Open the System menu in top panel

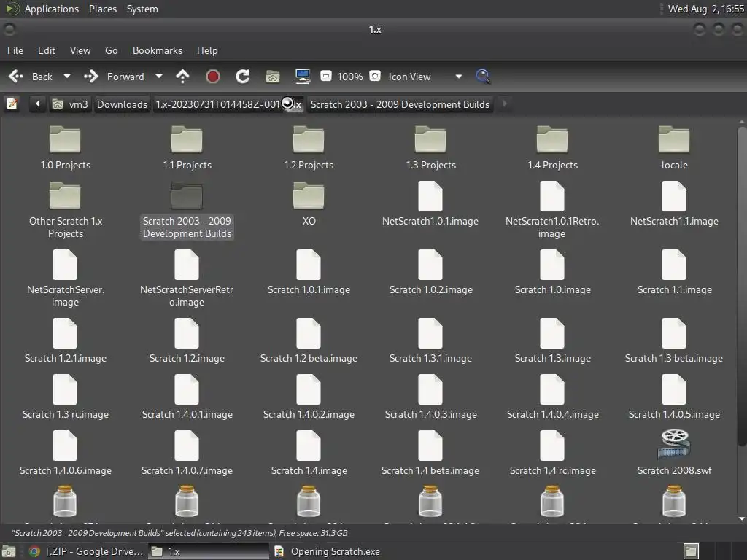coord(142,9)
